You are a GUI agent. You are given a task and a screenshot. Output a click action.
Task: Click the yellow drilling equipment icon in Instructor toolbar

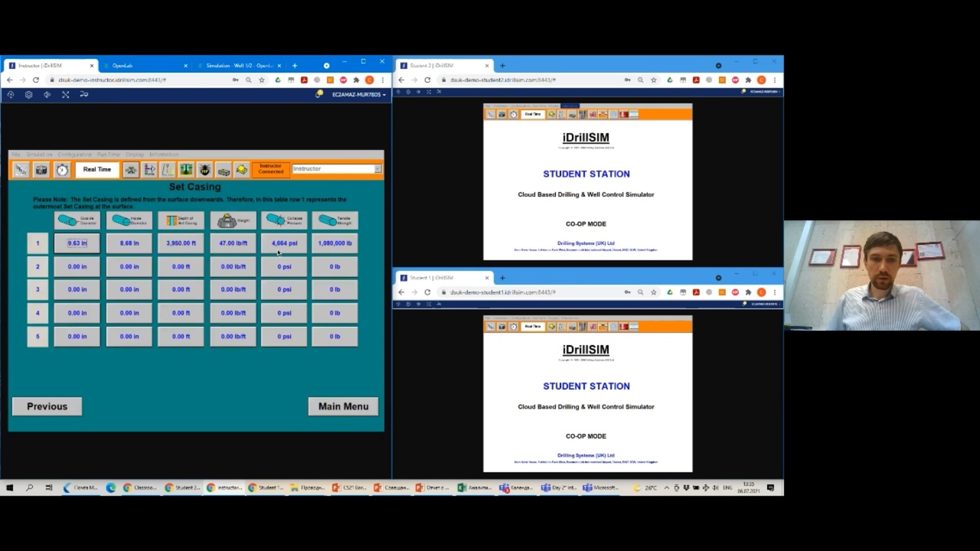[x=241, y=170]
